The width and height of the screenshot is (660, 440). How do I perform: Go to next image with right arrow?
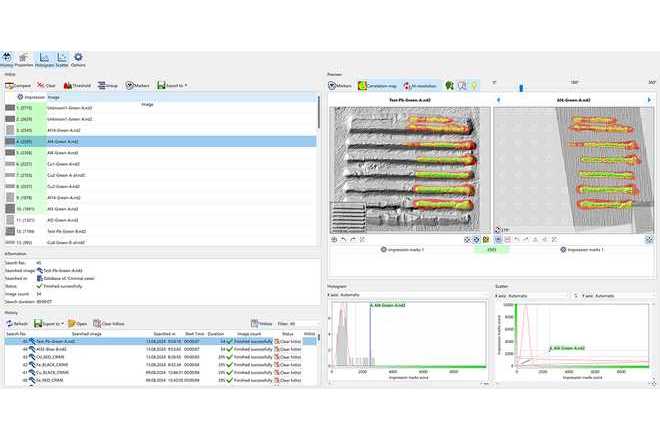pos(649,100)
